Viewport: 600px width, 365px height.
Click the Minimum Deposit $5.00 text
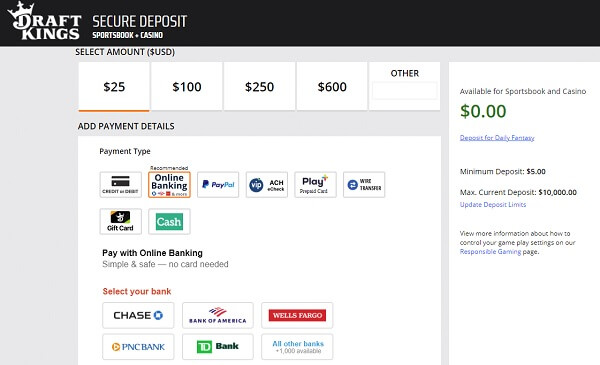pyautogui.click(x=502, y=171)
